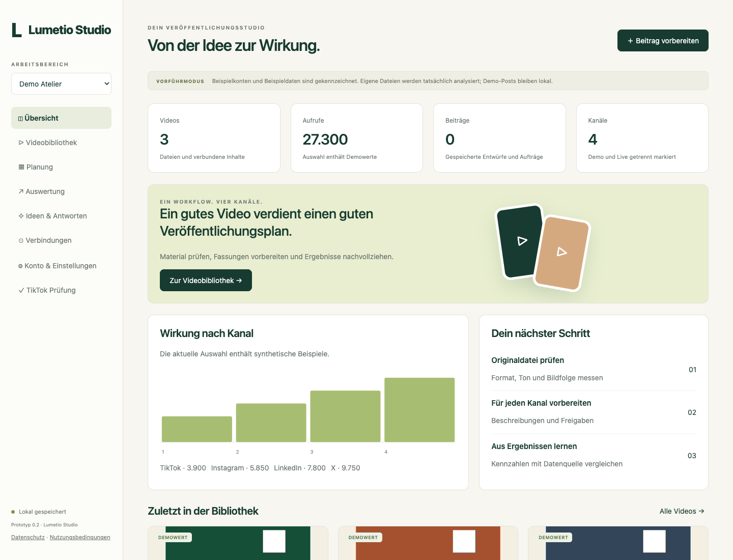Click the Planung grid icon

click(x=21, y=167)
